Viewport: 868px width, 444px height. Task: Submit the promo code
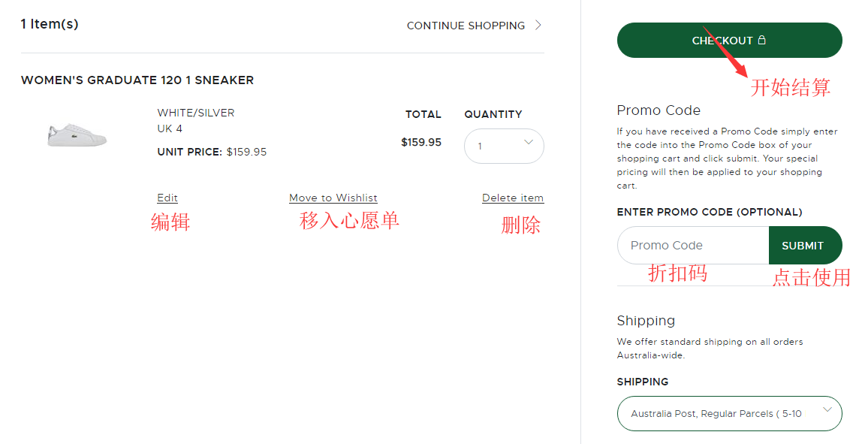point(803,246)
